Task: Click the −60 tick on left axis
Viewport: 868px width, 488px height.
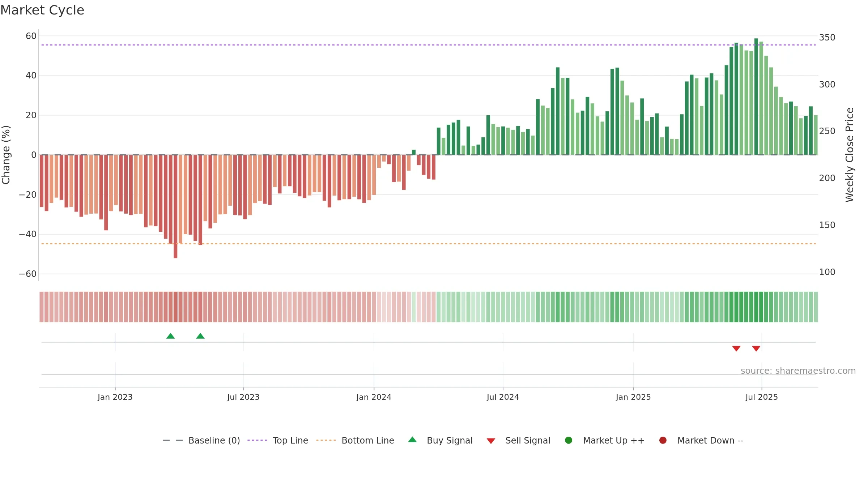Action: click(28, 274)
